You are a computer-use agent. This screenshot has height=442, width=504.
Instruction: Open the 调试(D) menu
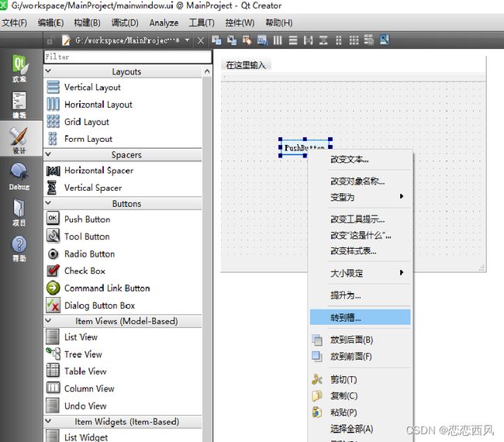coord(125,22)
